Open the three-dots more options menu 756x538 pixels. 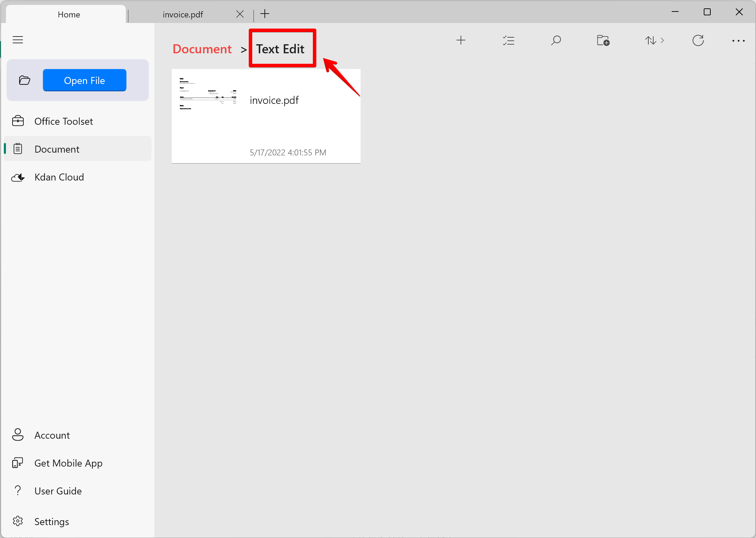[738, 41]
